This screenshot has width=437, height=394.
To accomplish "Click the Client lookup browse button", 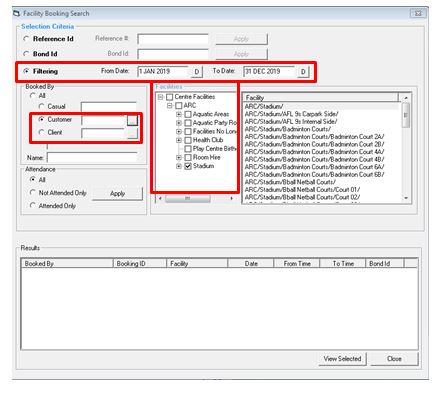I will (132, 133).
